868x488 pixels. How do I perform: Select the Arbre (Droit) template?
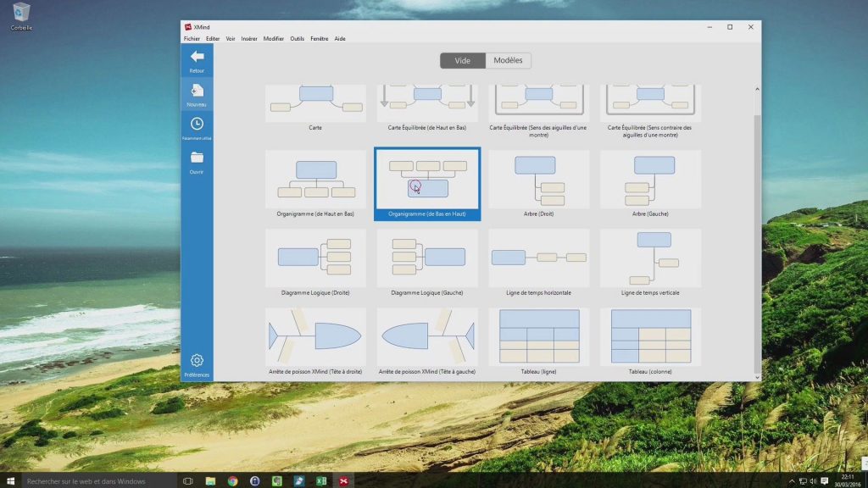click(539, 180)
